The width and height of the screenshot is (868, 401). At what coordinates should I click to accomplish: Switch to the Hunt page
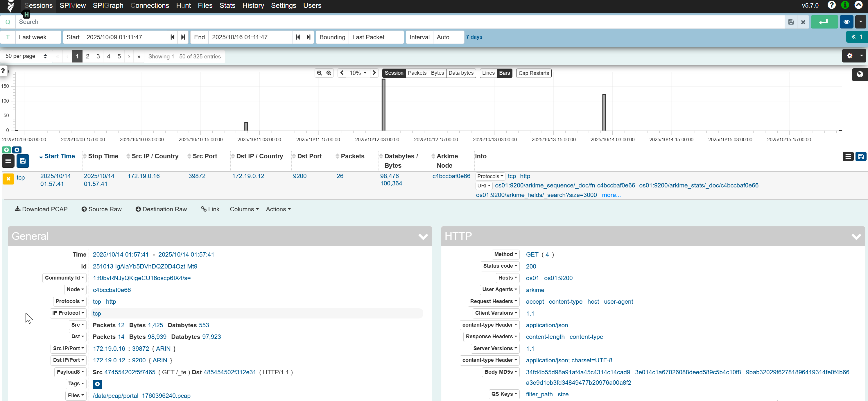click(183, 6)
